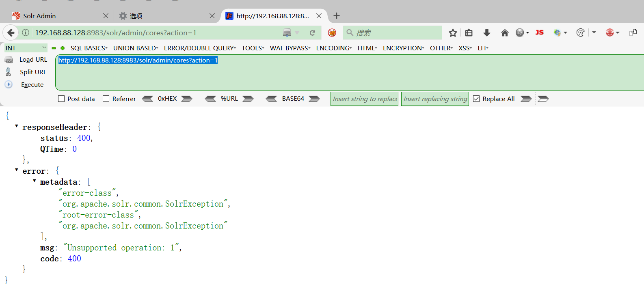Click the Execute button
Image resolution: width=644 pixels, height=304 pixels.
(32, 84)
